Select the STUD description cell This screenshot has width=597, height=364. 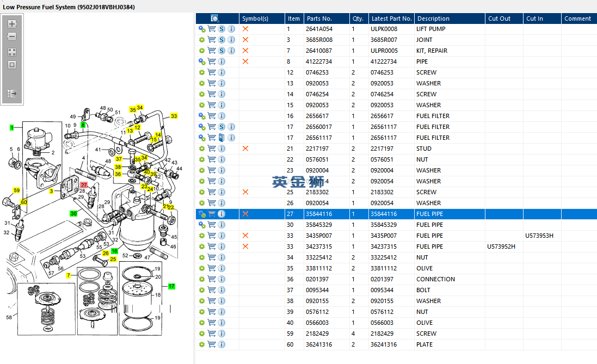point(424,149)
